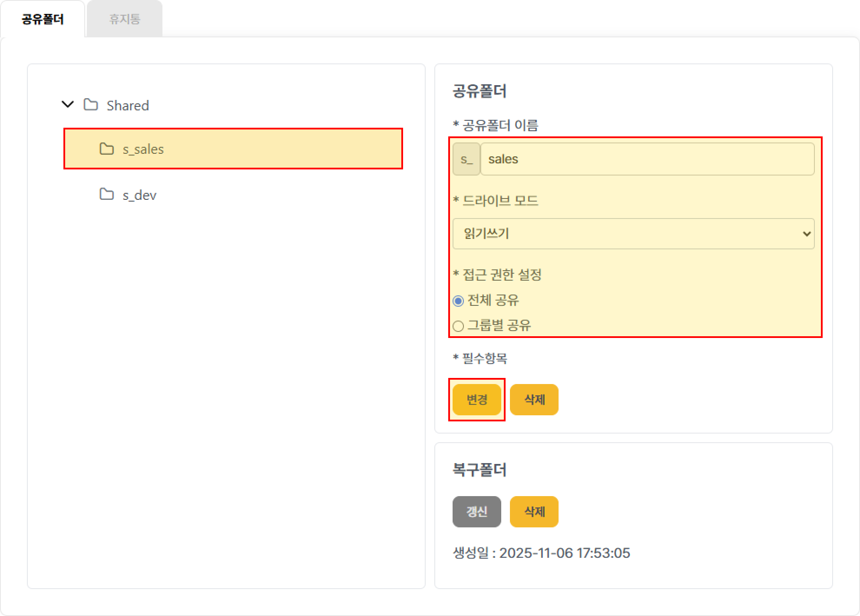The image size is (860, 616).
Task: Click the Shared folder label
Action: click(x=128, y=106)
